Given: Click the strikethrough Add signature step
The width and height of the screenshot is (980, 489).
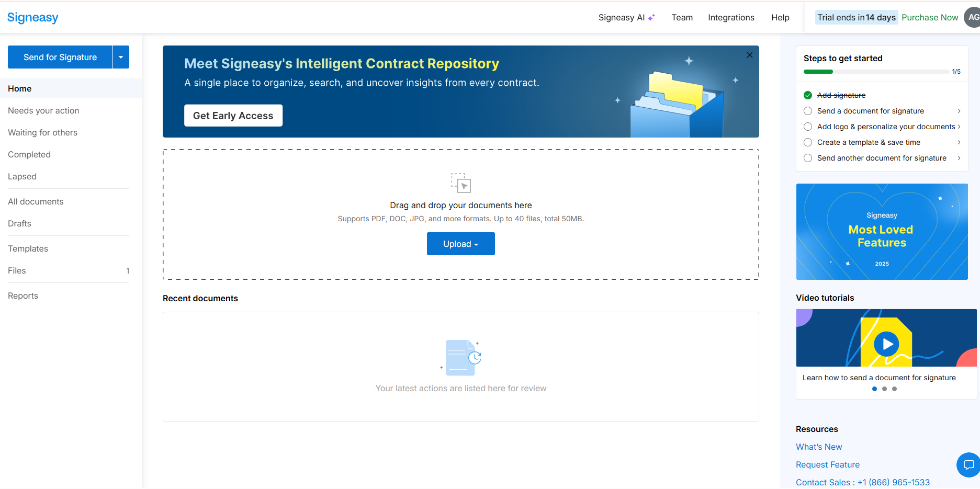Looking at the screenshot, I should (x=841, y=95).
